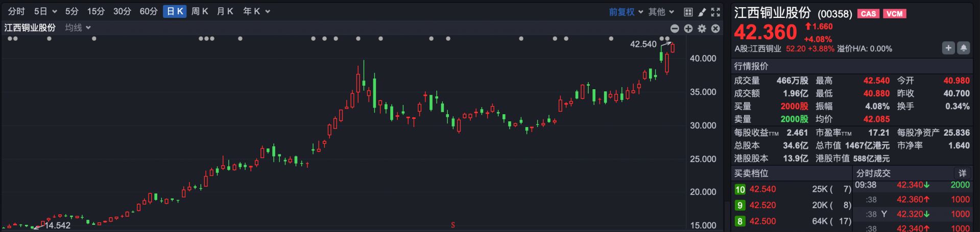Expand the 前复权 adjustment dropdown
Image resolution: width=980 pixels, height=232 pixels.
(x=626, y=12)
